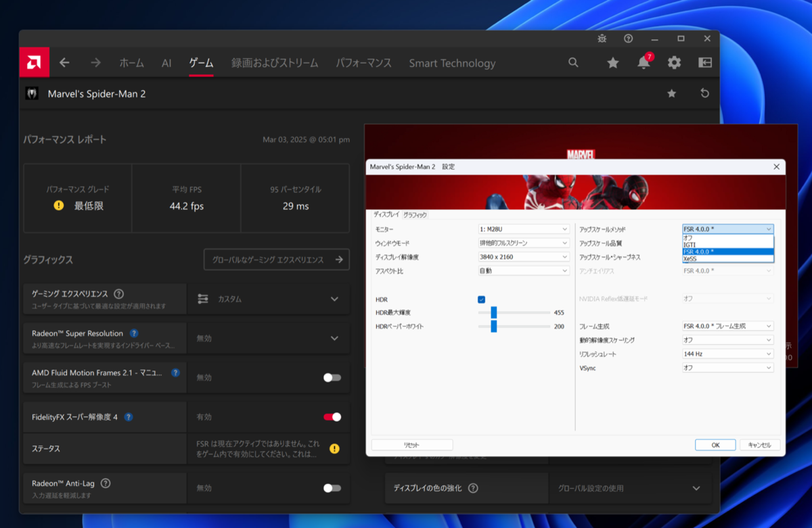Image resolution: width=812 pixels, height=528 pixels.
Task: Toggle the sidebar panel icon
Action: (x=705, y=63)
